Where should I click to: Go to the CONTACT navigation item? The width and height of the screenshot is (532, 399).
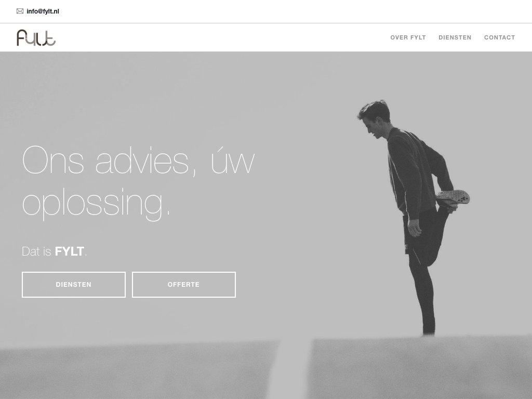pos(499,37)
